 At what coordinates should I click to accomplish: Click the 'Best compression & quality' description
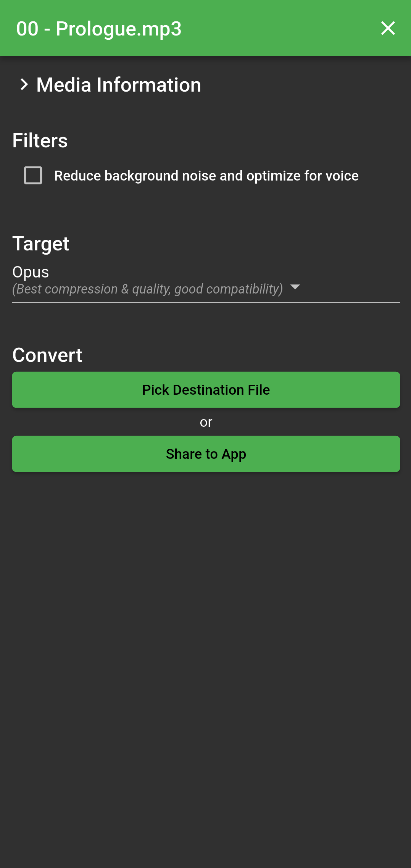click(147, 289)
